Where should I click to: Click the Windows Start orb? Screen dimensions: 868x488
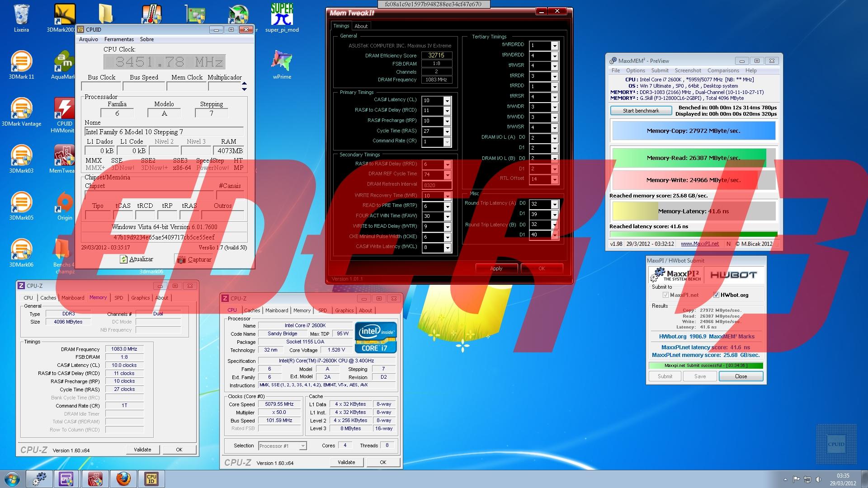tap(12, 479)
